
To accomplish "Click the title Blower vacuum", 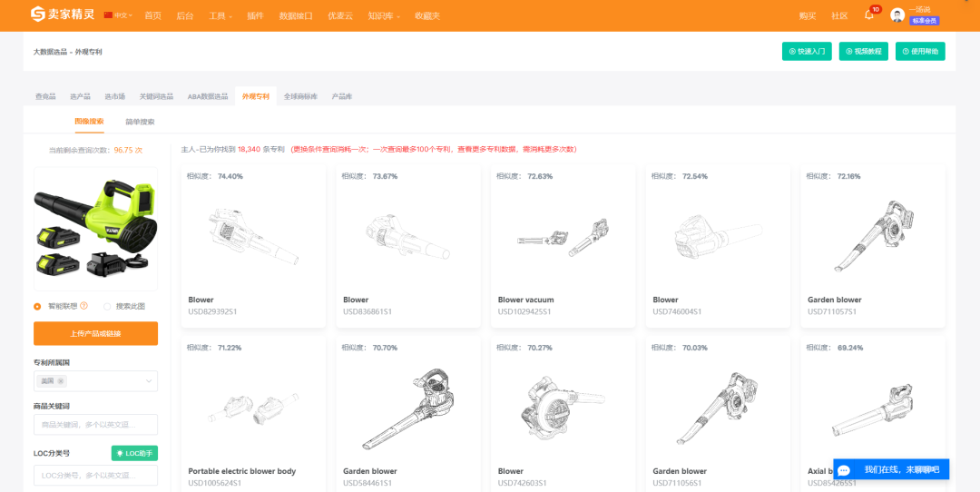I will pyautogui.click(x=525, y=300).
